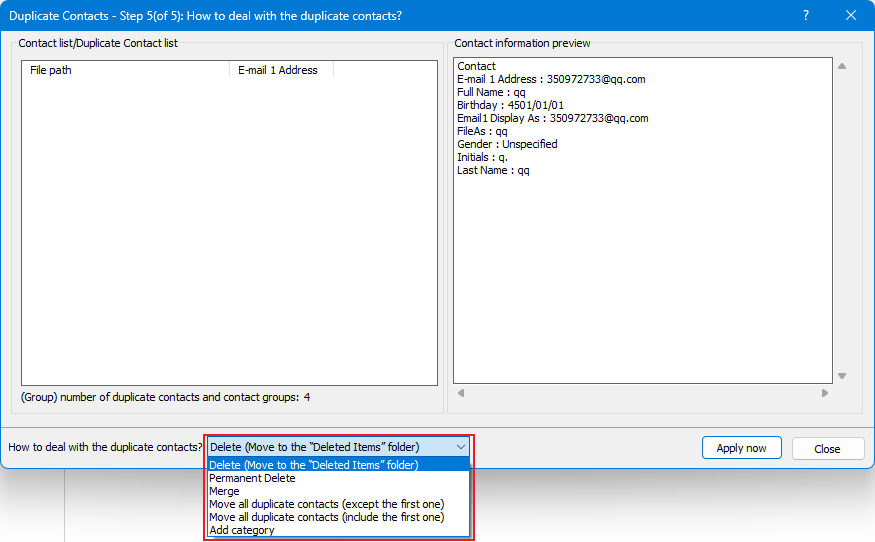Click the Email1 Display As line

point(552,118)
